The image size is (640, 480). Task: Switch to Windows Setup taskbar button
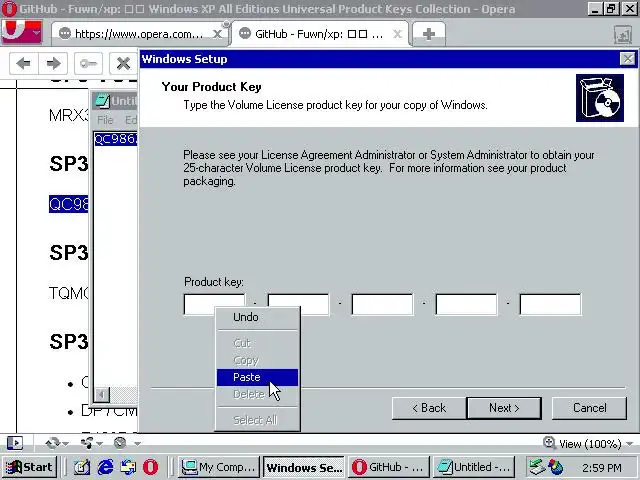(304, 467)
